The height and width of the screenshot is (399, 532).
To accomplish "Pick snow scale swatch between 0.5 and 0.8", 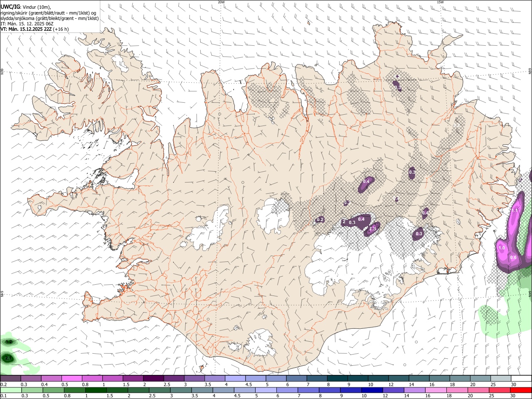I will (x=71, y=378).
